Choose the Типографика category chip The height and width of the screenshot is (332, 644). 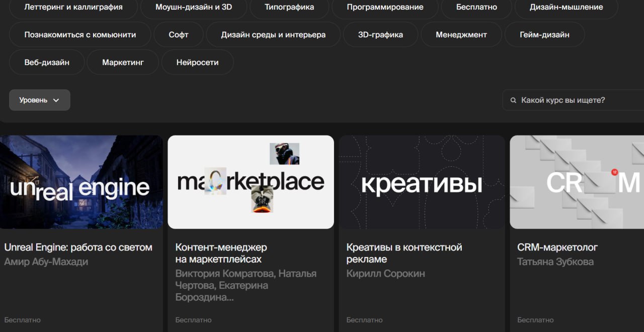289,8
